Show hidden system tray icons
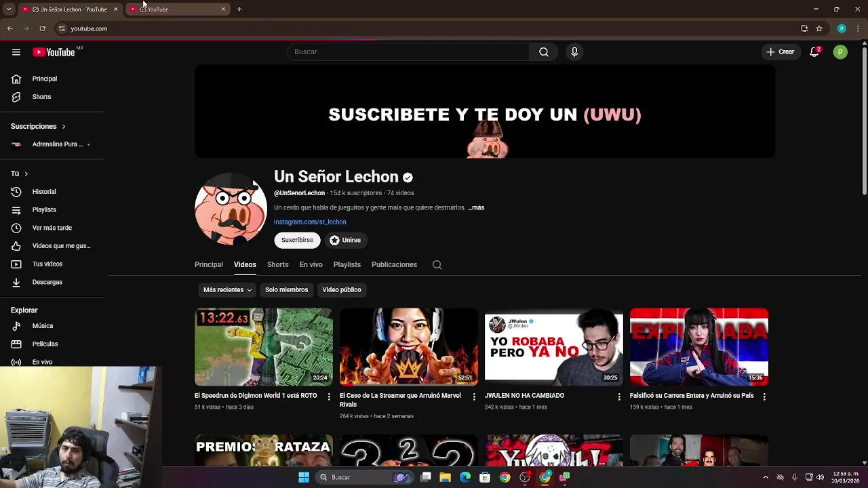This screenshot has height=488, width=868. (x=766, y=477)
